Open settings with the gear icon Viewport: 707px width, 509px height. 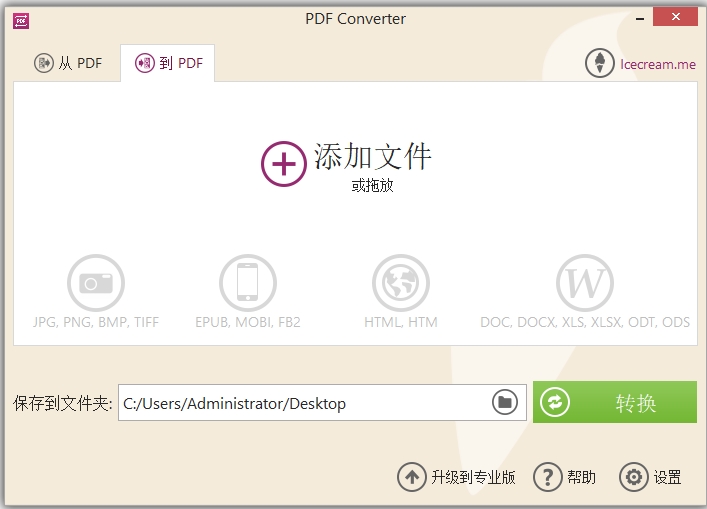633,477
